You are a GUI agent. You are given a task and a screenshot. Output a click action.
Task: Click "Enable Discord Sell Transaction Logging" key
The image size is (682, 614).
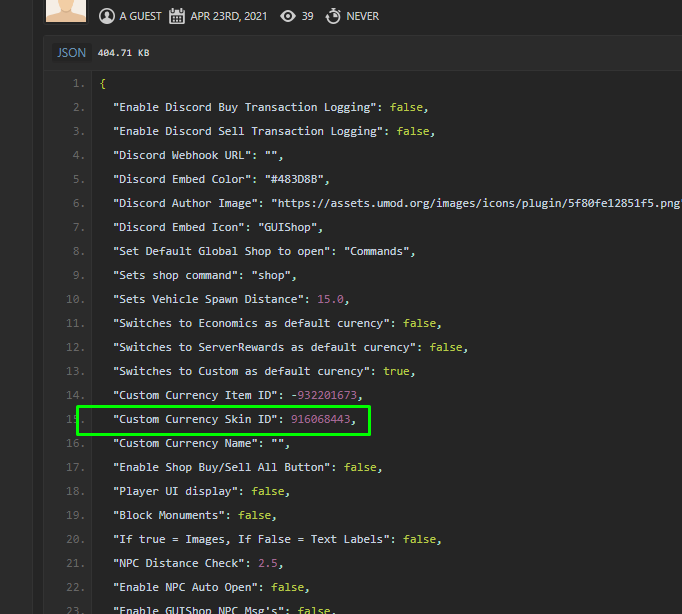coord(248,131)
